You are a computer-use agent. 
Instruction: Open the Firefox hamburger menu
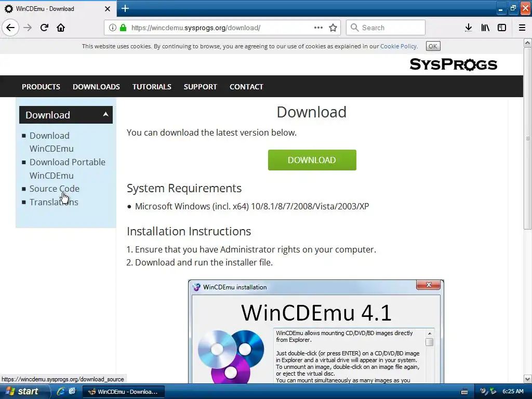point(522,28)
